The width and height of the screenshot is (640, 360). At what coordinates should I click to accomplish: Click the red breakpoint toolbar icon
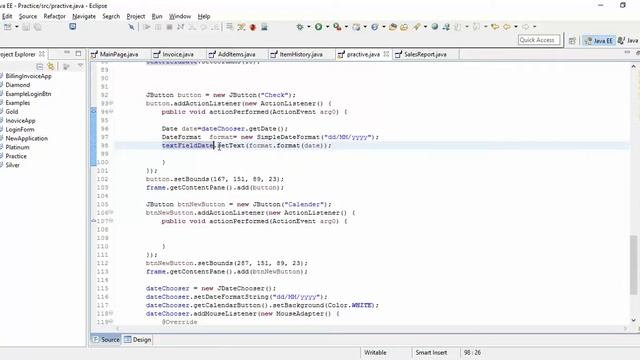pyautogui.click(x=253, y=27)
